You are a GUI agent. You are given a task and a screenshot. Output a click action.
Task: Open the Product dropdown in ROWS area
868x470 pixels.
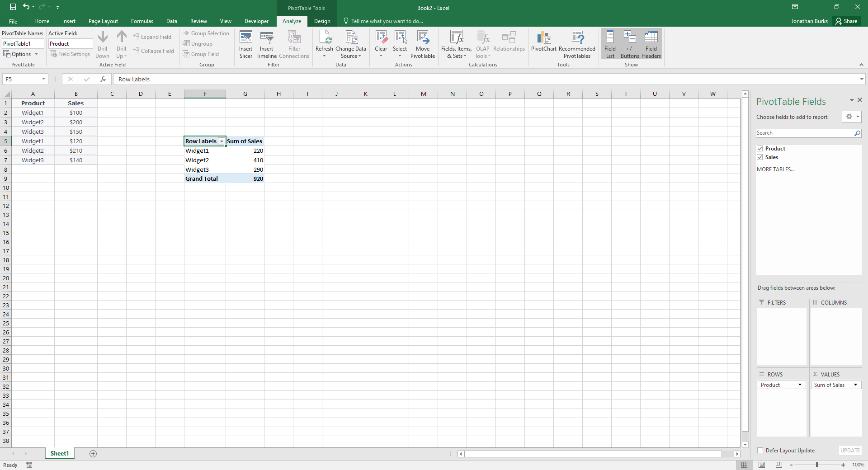(x=800, y=385)
